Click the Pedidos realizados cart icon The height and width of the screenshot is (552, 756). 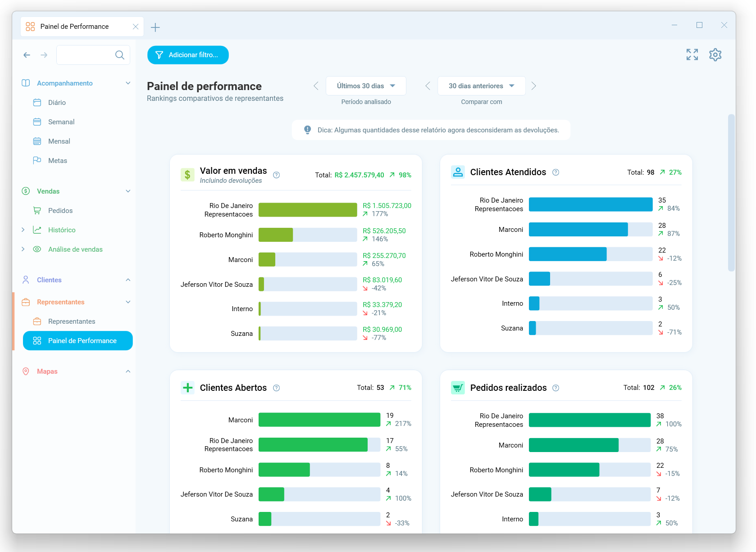(x=458, y=388)
